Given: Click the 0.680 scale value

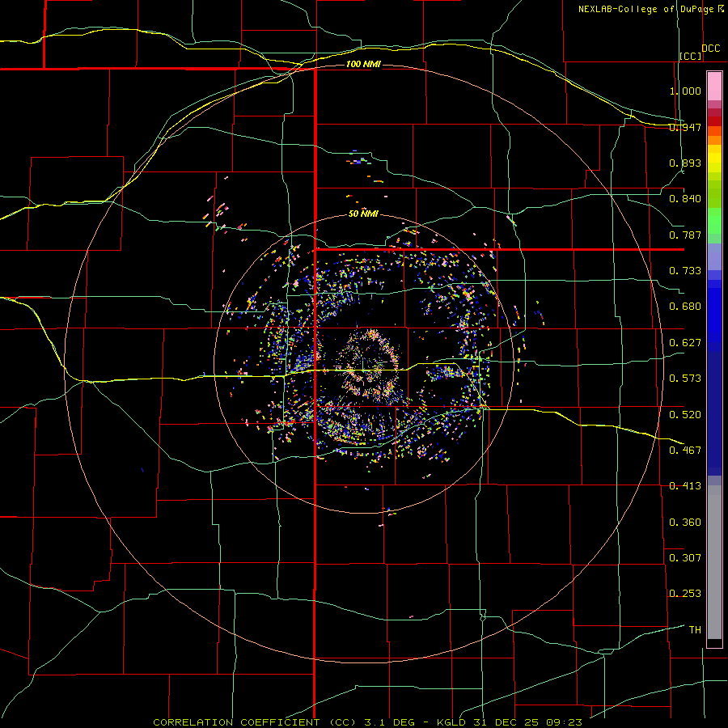Looking at the screenshot, I should 685,307.
